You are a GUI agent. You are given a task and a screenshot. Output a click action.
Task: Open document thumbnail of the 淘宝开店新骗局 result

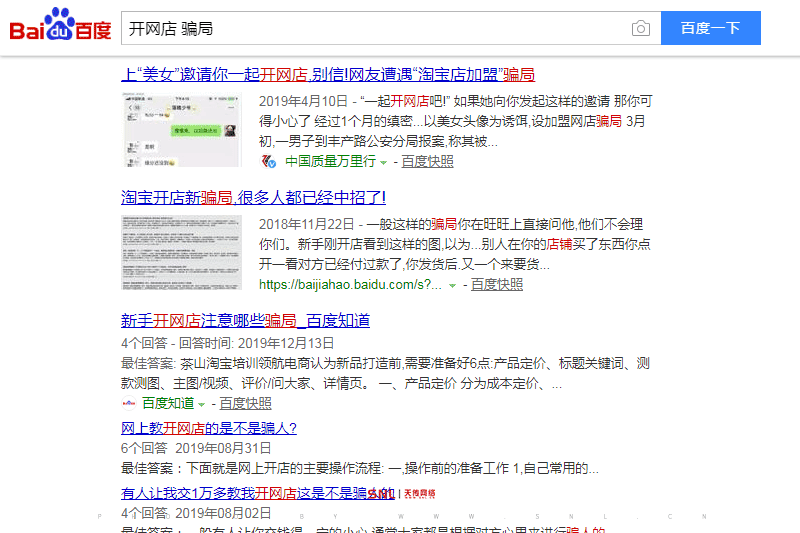tap(181, 252)
